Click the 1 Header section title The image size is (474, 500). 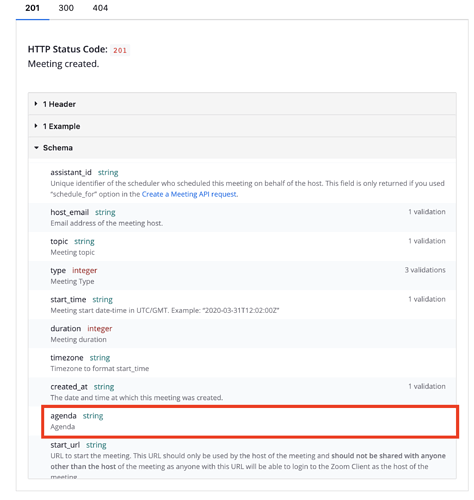point(59,104)
